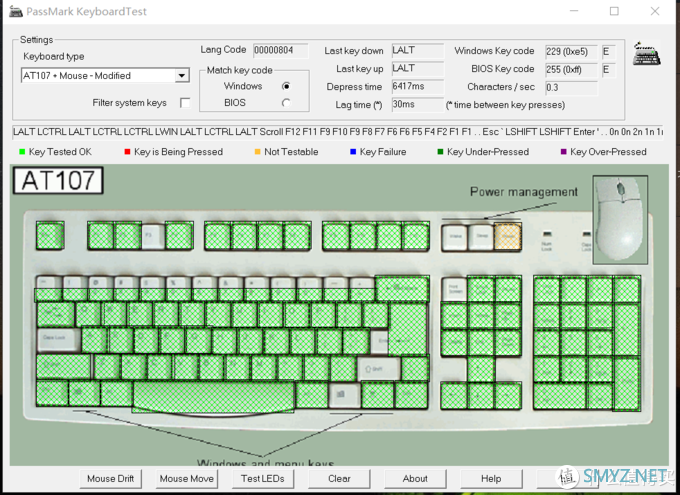Image resolution: width=680 pixels, height=495 pixels.
Task: Click the Mouse Drift button
Action: click(x=111, y=479)
